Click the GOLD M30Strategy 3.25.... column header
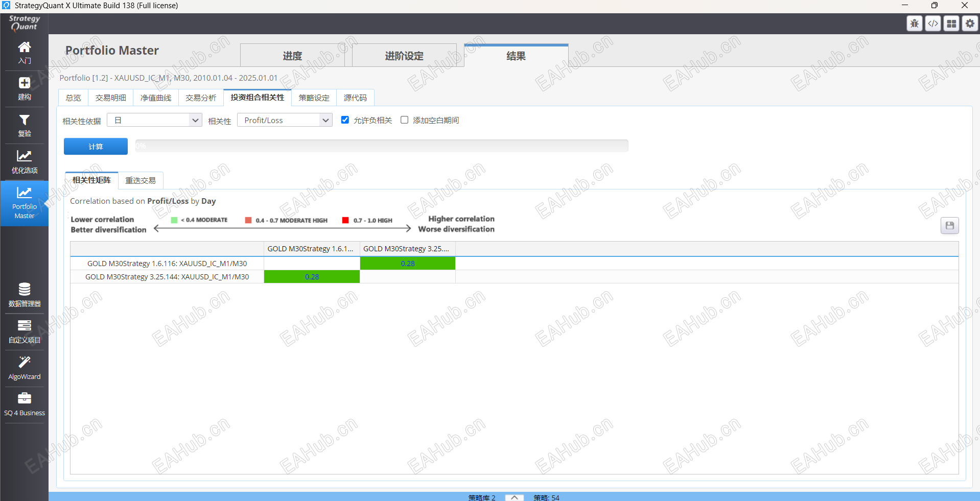980x501 pixels. [x=408, y=249]
